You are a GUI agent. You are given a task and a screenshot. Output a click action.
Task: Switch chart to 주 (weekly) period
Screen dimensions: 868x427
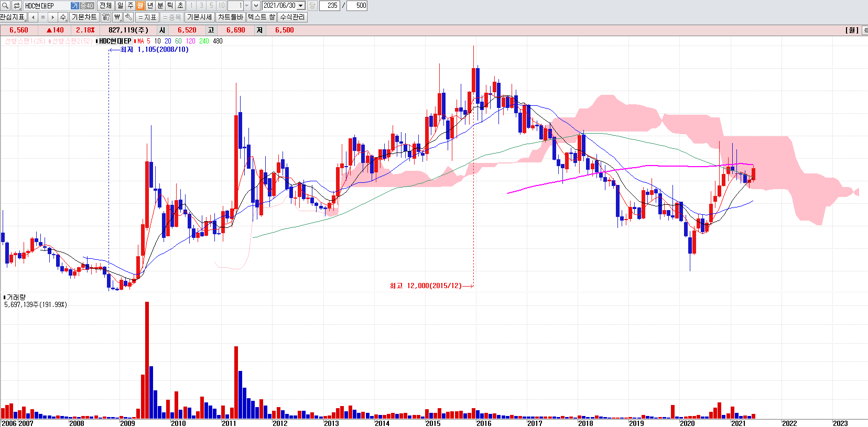[130, 5]
